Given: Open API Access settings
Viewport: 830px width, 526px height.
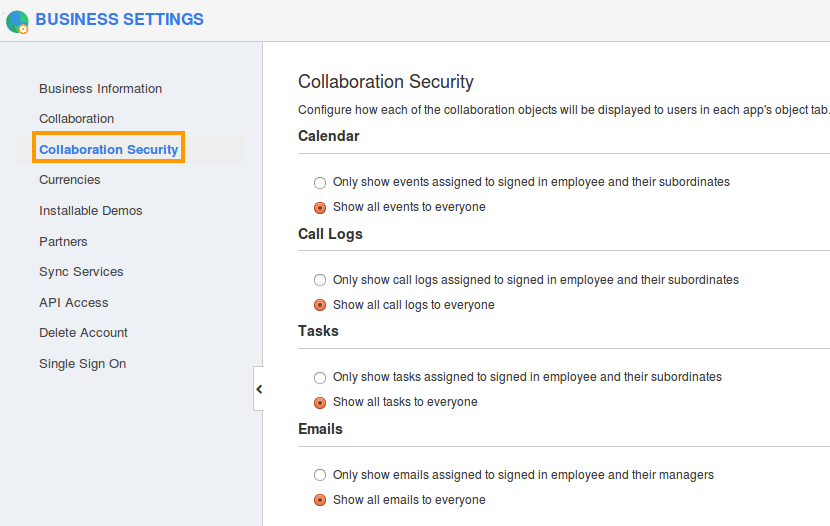Looking at the screenshot, I should pos(73,303).
